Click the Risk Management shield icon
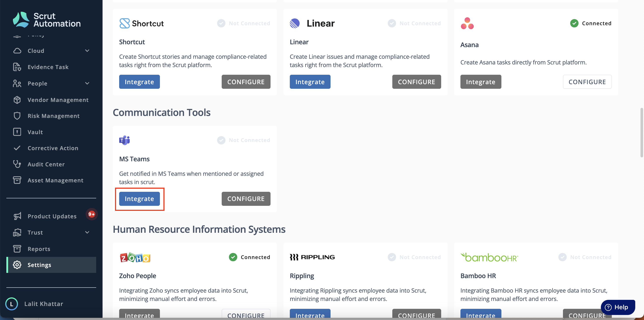 (x=17, y=116)
